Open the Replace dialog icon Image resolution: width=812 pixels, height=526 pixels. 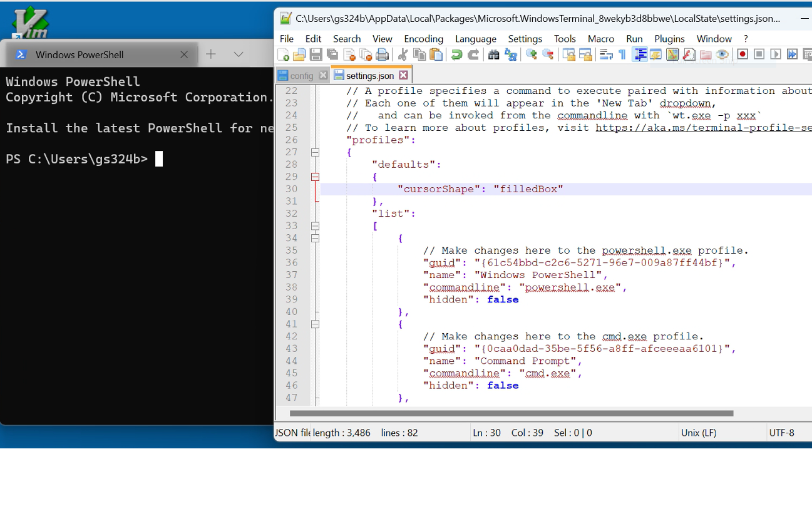511,54
